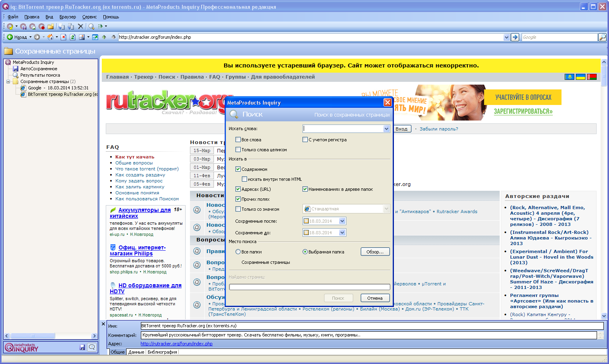609x364 pixels.
Task: Open search via magnifier toolbar icon
Action: click(x=91, y=26)
